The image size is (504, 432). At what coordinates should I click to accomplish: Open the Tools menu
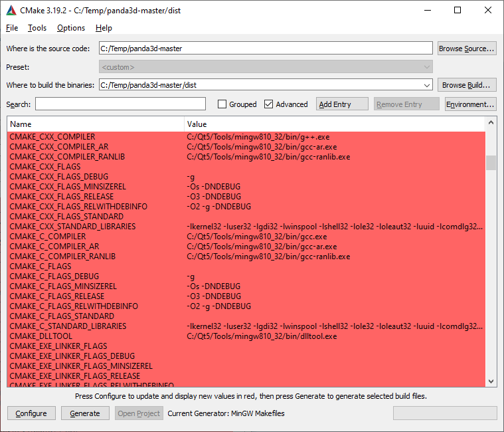click(37, 28)
